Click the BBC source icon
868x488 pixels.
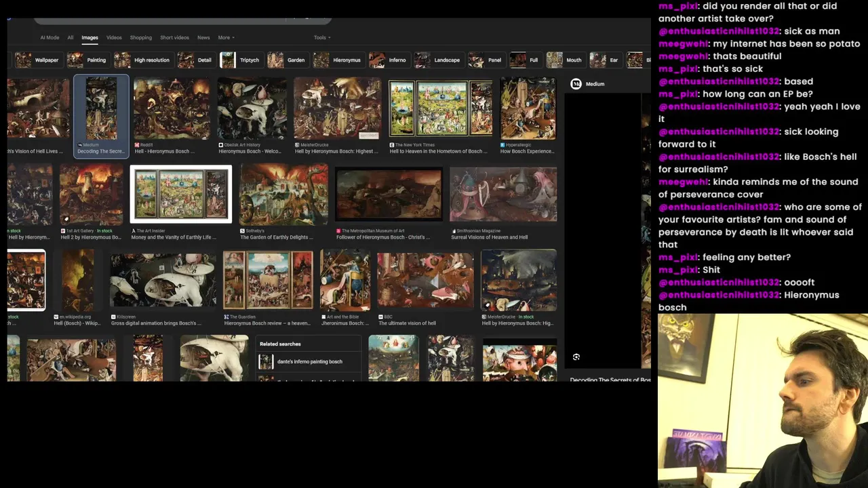[x=380, y=317]
